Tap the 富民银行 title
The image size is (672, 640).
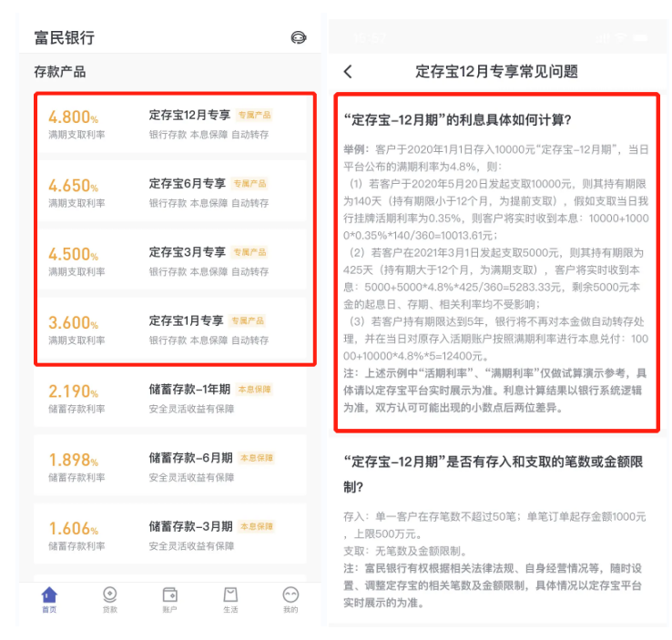pyautogui.click(x=65, y=37)
